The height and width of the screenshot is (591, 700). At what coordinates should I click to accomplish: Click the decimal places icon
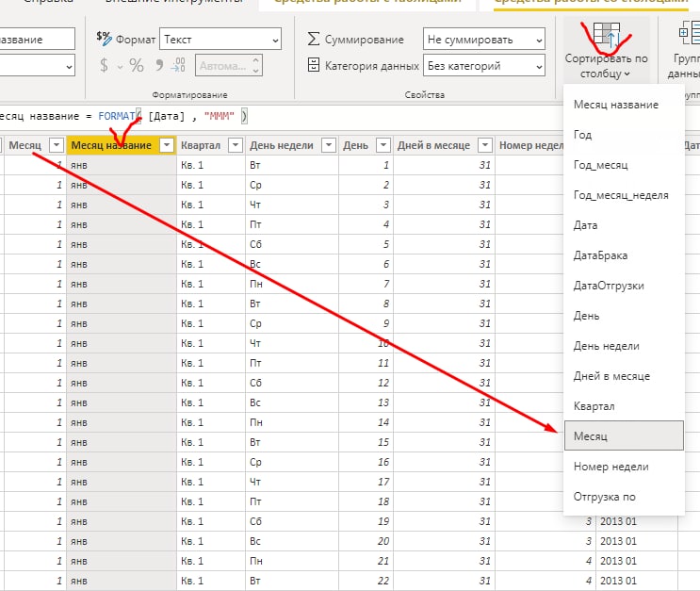pyautogui.click(x=178, y=65)
